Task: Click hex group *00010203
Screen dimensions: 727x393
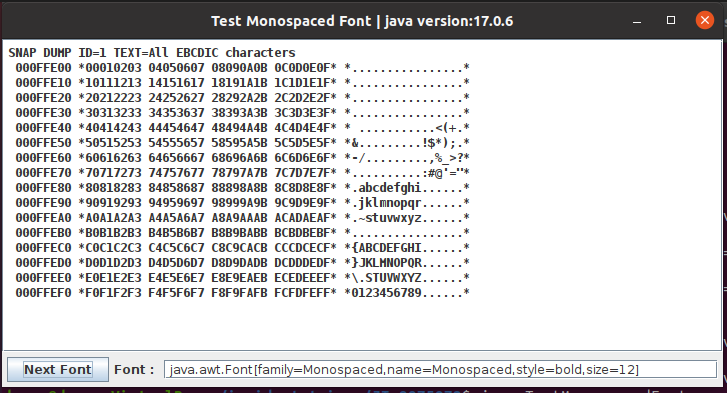Action: click(x=110, y=68)
